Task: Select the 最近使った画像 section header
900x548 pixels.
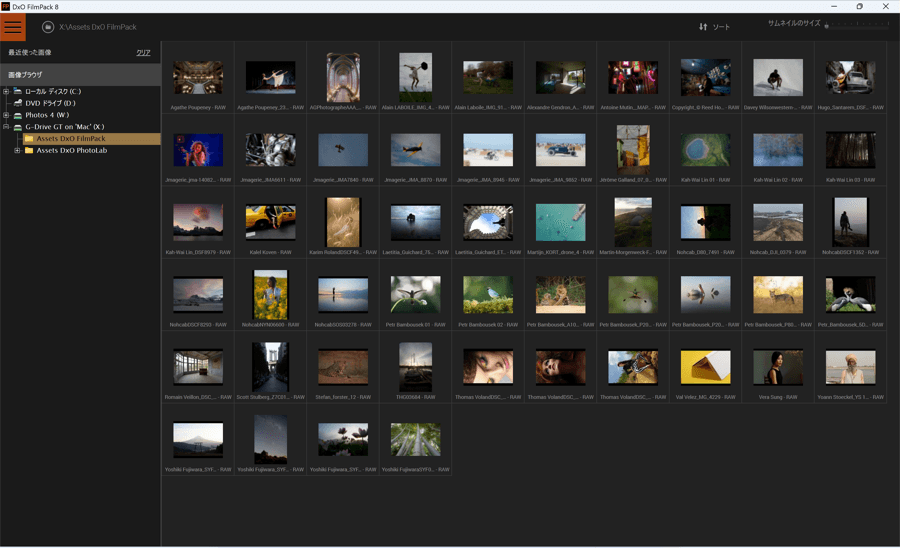Action: (x=30, y=52)
